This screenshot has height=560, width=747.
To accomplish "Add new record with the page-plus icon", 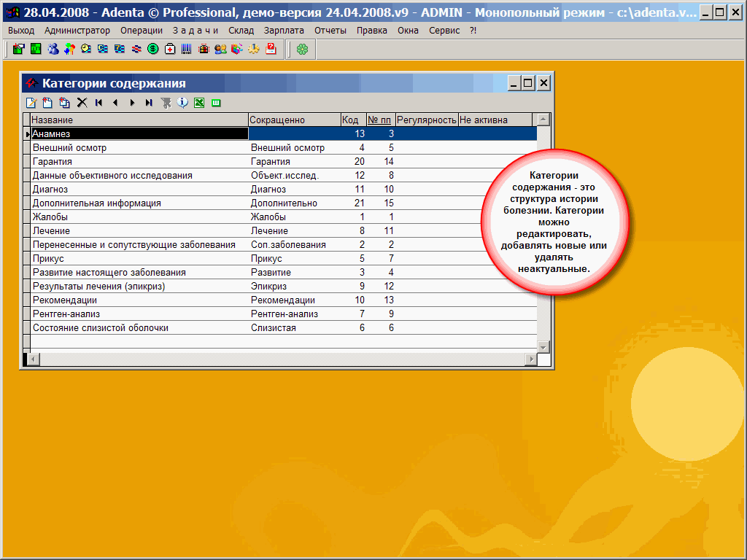I will click(47, 103).
